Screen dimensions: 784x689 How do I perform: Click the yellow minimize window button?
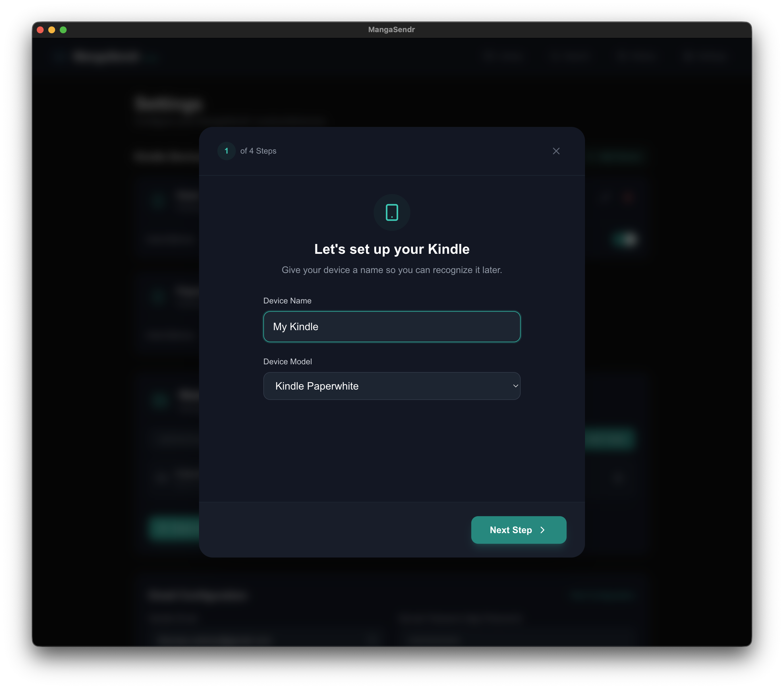[52, 30]
